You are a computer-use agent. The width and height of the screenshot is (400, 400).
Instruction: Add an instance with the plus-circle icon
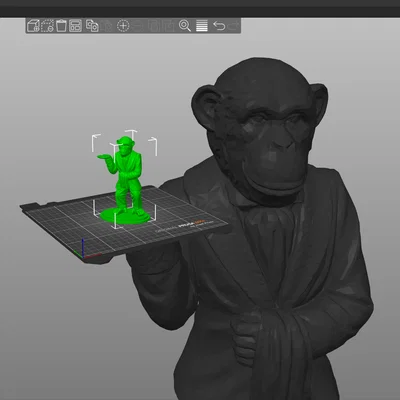coord(123,26)
